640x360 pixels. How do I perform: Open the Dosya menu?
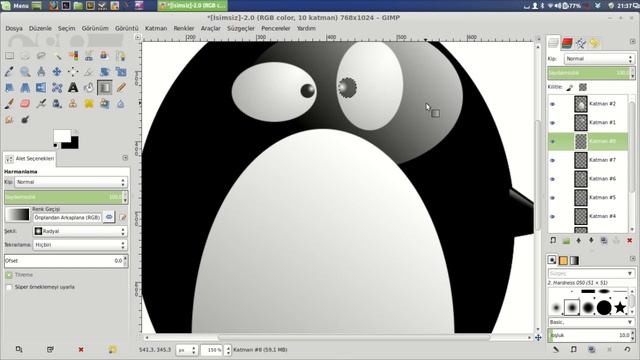coord(14,28)
